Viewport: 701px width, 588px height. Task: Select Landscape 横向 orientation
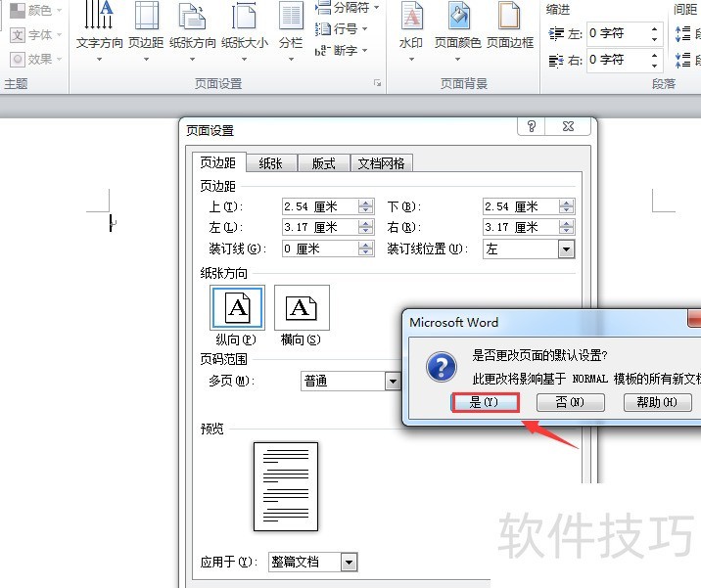[x=302, y=315]
